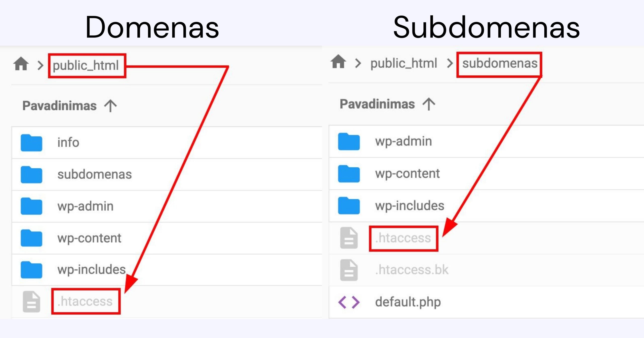Go to public_html in the right breadcrumb
The height and width of the screenshot is (338, 644).
pyautogui.click(x=404, y=63)
